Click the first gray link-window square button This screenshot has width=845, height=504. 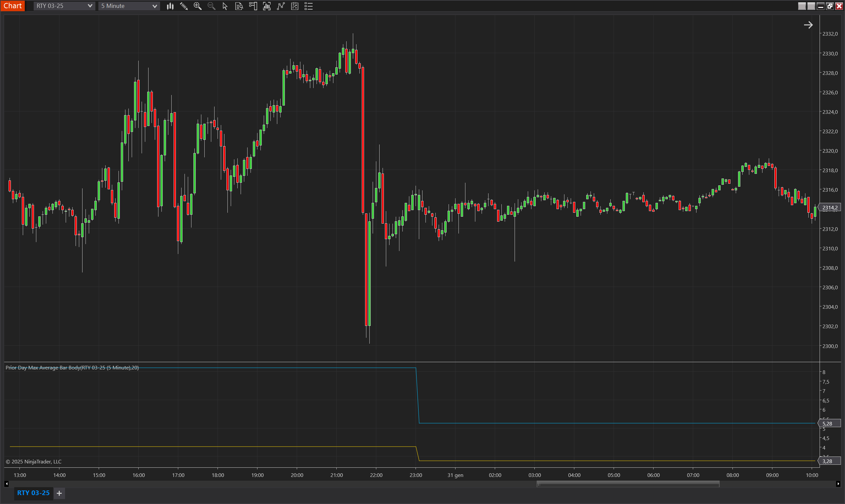[x=802, y=6]
